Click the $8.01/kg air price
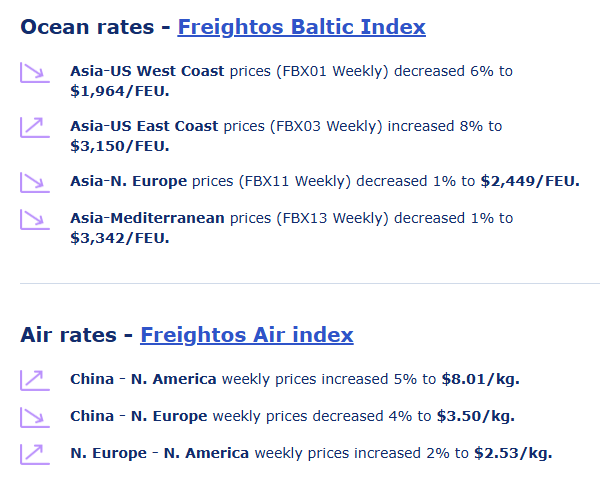Screen dimensions: 615x479 coord(479,379)
